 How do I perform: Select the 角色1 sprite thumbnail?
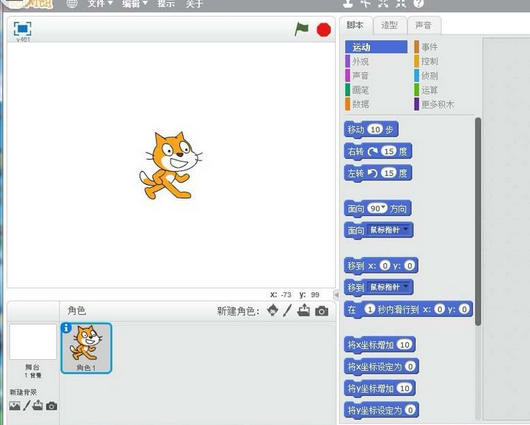[86, 348]
